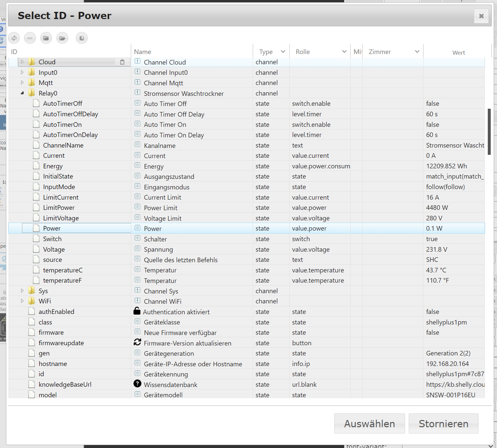
Task: Click the value 192.168.20.164
Action: tap(447, 364)
